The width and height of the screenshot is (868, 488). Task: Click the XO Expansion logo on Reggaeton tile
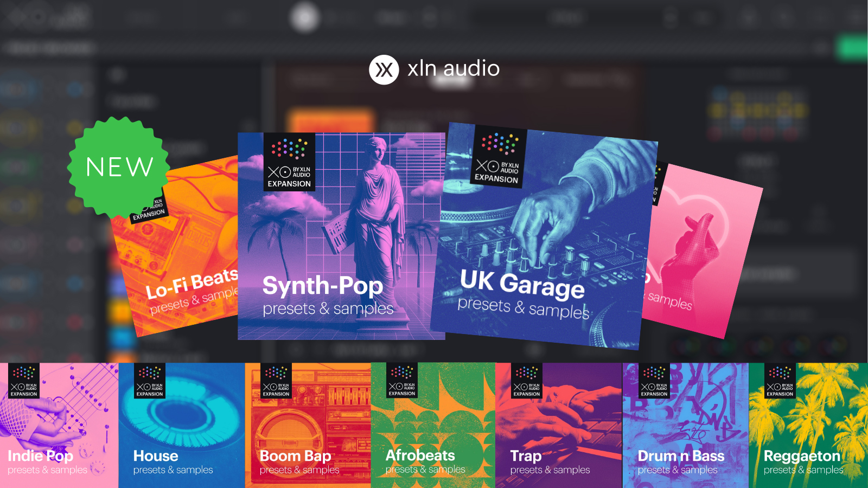coord(780,381)
